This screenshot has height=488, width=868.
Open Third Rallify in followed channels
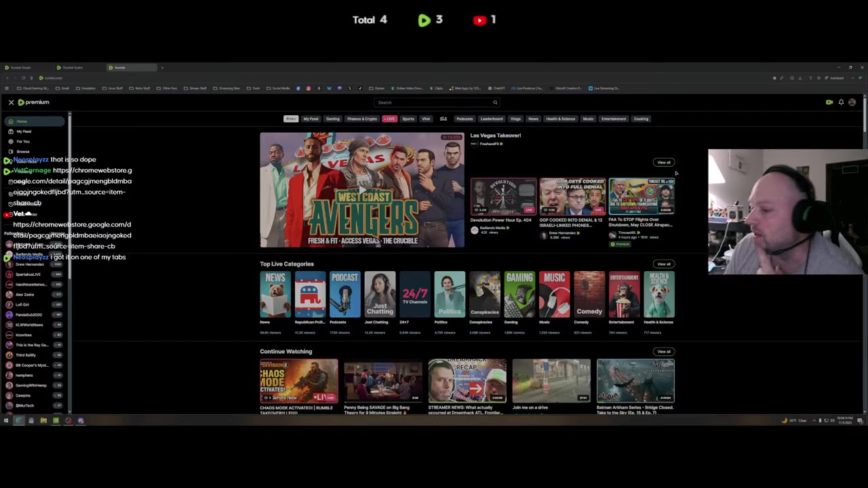coord(34,355)
